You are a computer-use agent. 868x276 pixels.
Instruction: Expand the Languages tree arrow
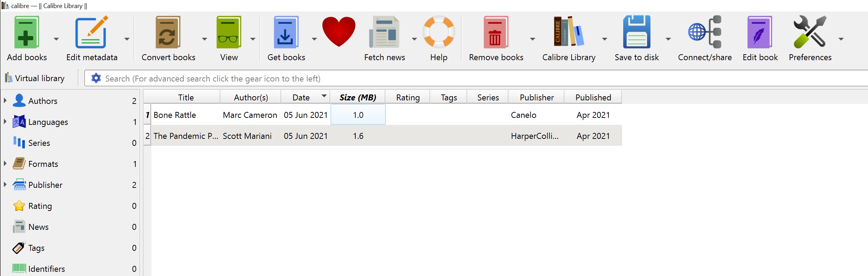pyautogui.click(x=5, y=121)
